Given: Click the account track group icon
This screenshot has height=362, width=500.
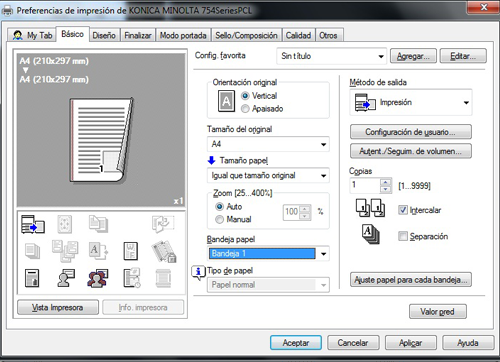Looking at the screenshot, I should point(98,278).
